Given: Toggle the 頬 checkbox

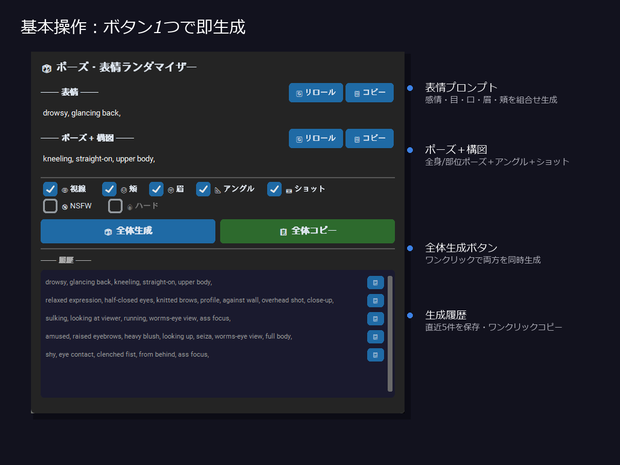Looking at the screenshot, I should pyautogui.click(x=109, y=189).
